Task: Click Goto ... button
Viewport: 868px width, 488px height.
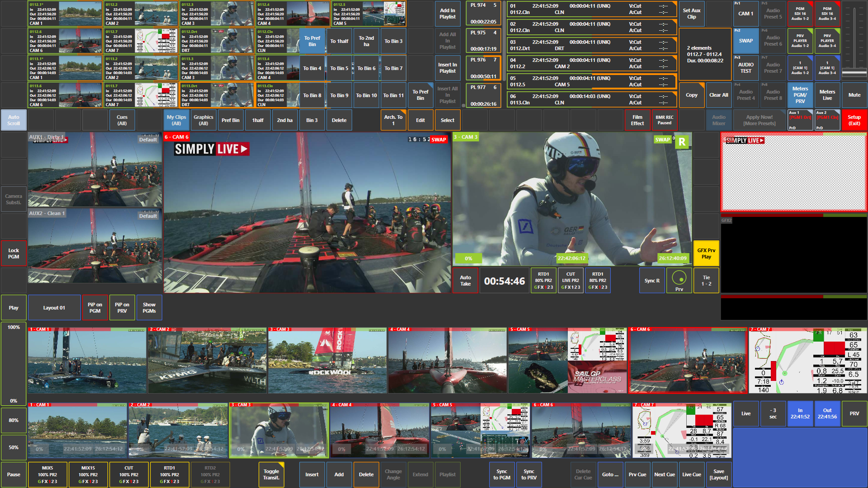Action: pos(610,474)
